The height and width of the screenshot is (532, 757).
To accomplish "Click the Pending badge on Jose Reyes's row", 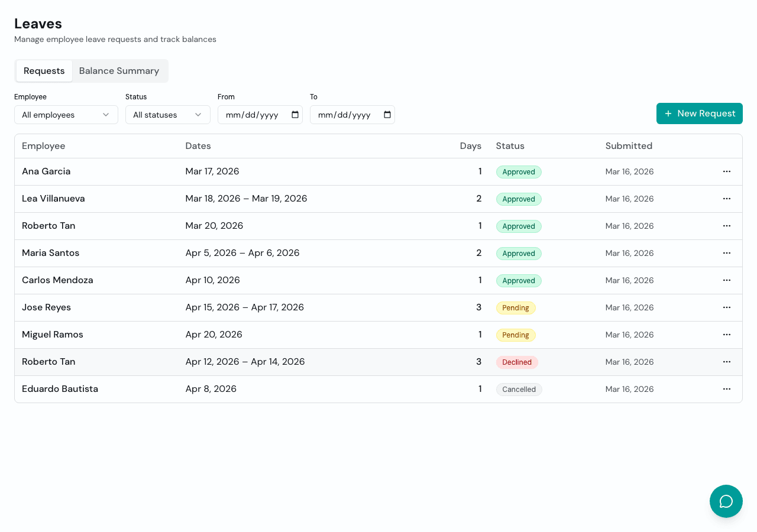I will pos(516,307).
